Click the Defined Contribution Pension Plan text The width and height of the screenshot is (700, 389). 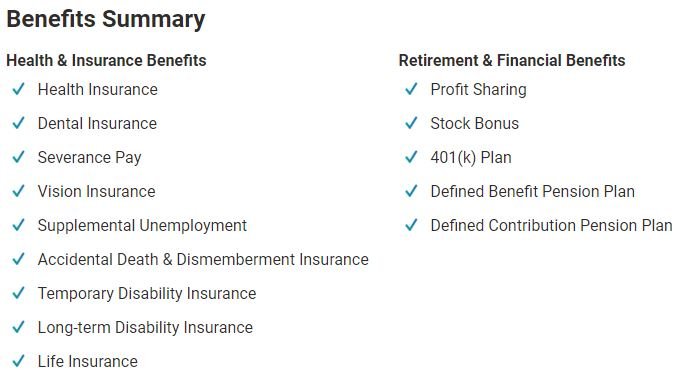pyautogui.click(x=551, y=225)
